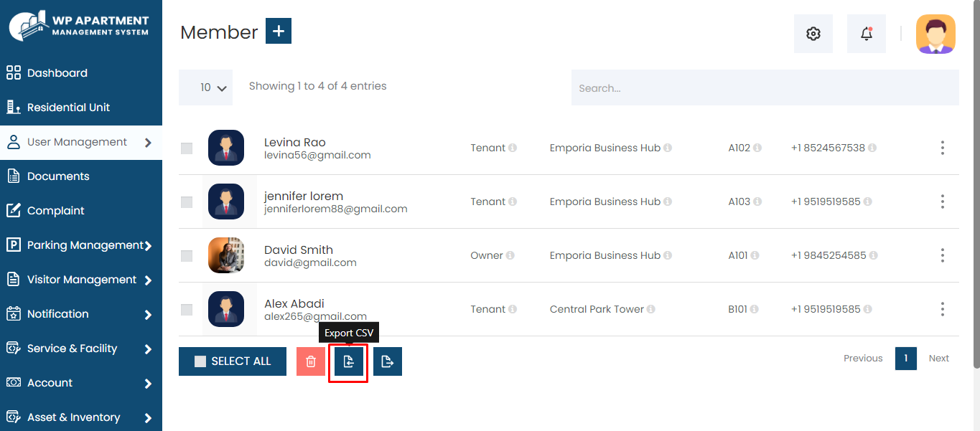The height and width of the screenshot is (431, 980).
Task: Select jennifer lorem's row checkbox
Action: 187,202
